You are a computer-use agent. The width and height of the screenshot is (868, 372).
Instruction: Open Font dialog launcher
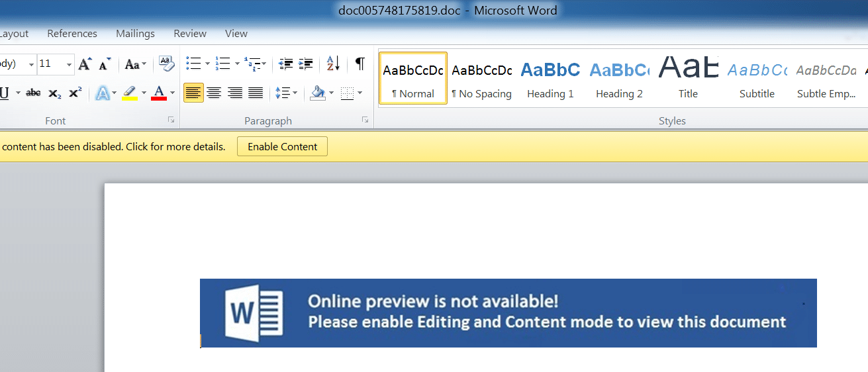click(x=171, y=120)
